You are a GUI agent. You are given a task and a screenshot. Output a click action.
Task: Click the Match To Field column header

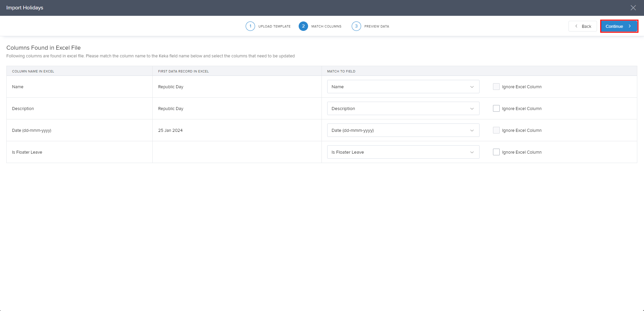(341, 71)
